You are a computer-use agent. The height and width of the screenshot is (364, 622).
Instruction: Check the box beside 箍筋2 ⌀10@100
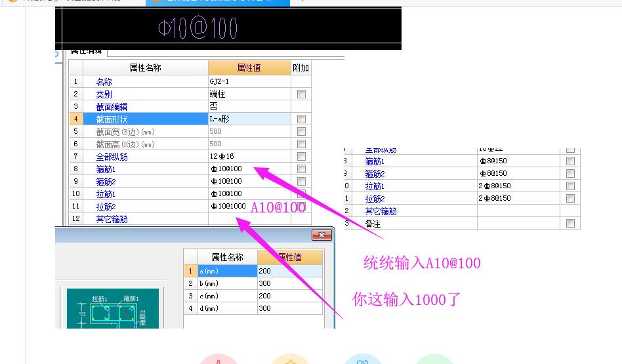[x=301, y=181]
